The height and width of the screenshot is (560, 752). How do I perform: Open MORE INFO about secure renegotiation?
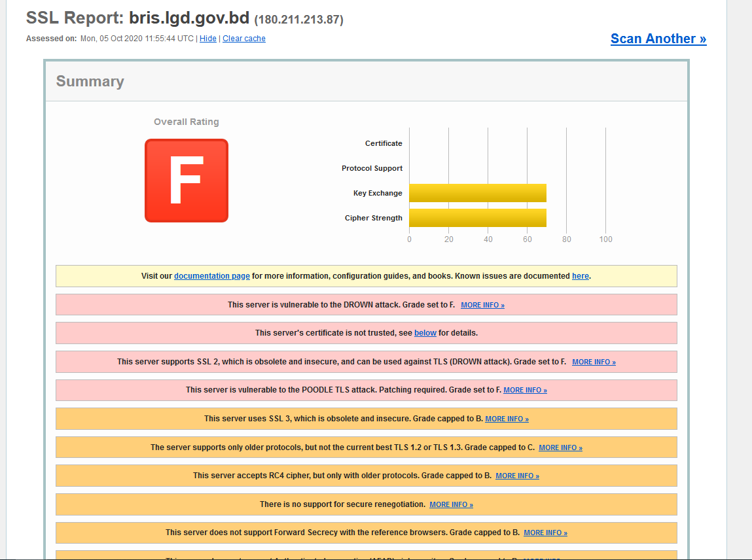[450, 504]
